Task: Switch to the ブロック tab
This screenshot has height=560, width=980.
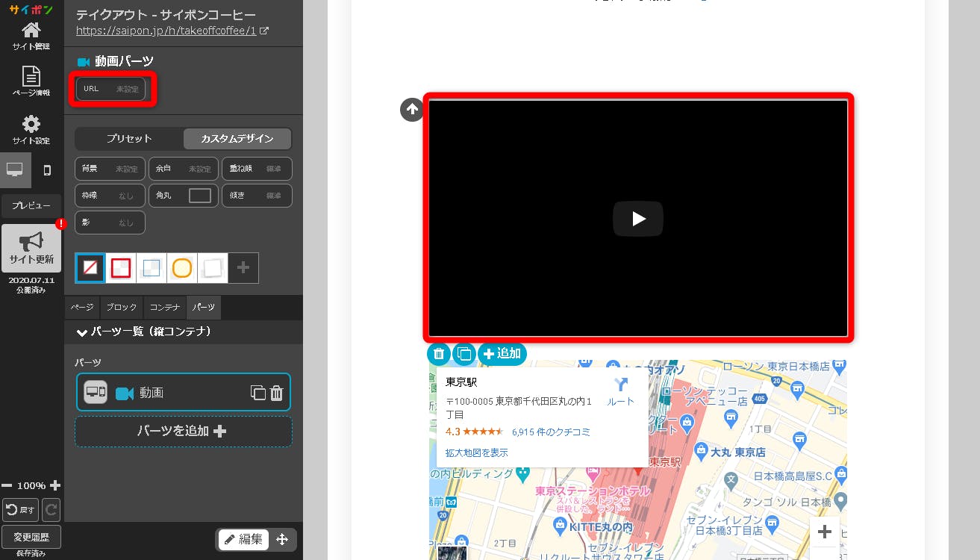Action: click(x=121, y=308)
